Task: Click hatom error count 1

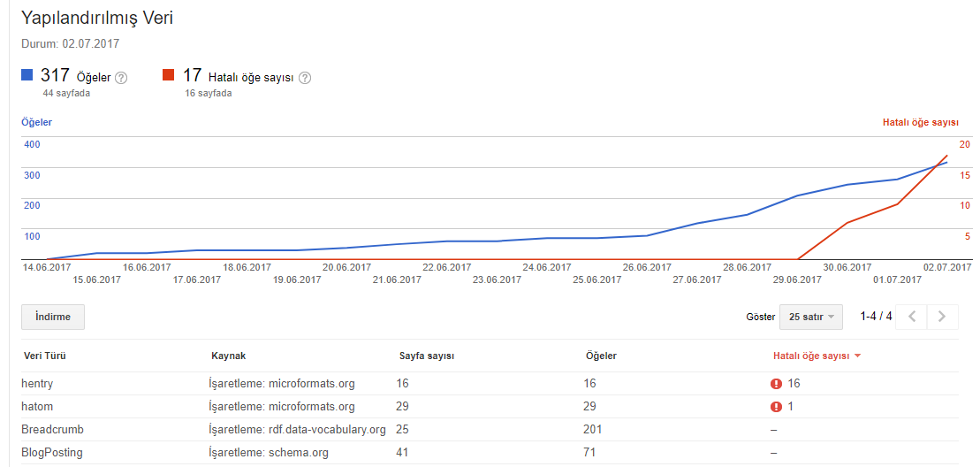Action: click(x=791, y=406)
